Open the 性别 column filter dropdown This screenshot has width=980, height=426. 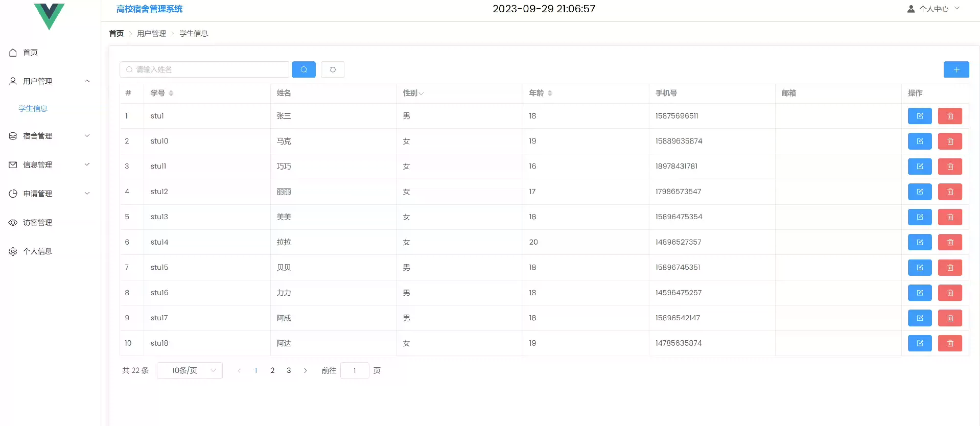click(421, 93)
